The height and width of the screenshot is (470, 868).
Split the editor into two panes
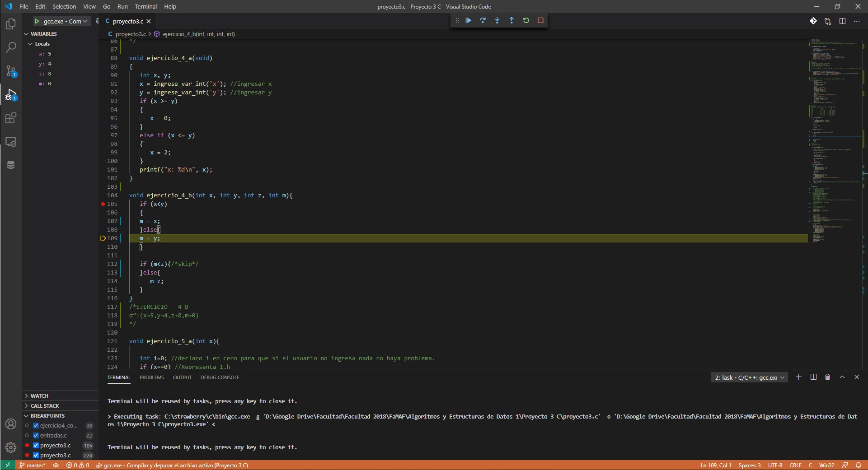842,21
